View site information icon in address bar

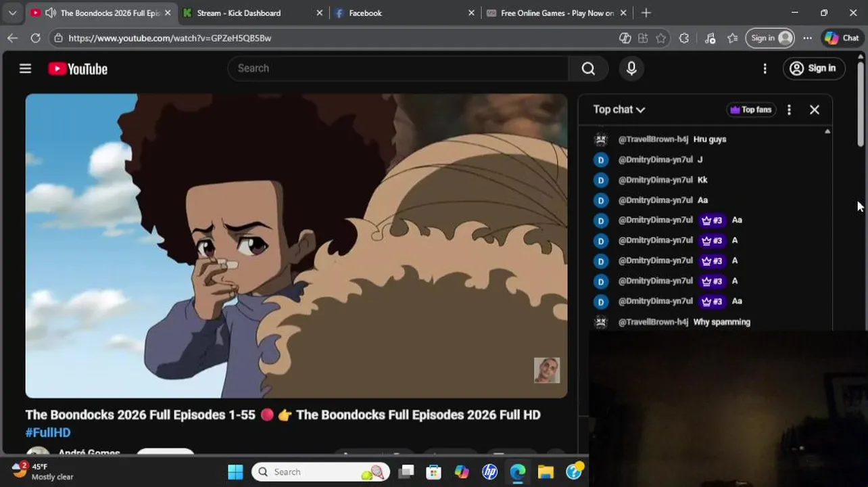click(x=59, y=38)
